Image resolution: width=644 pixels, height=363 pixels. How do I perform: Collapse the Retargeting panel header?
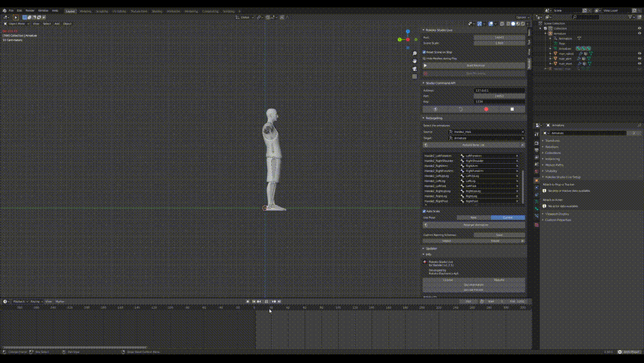[x=433, y=119]
